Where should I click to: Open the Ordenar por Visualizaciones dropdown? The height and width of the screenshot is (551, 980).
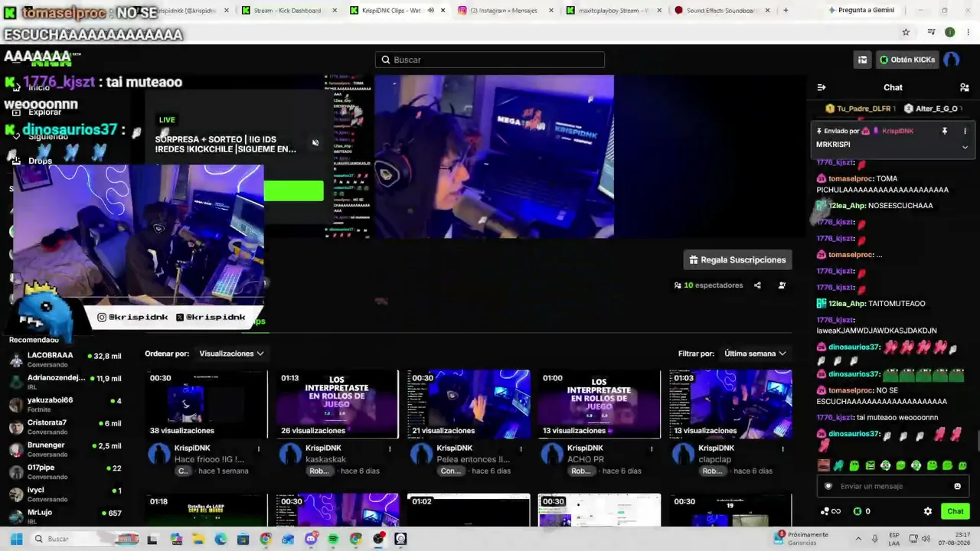(231, 354)
